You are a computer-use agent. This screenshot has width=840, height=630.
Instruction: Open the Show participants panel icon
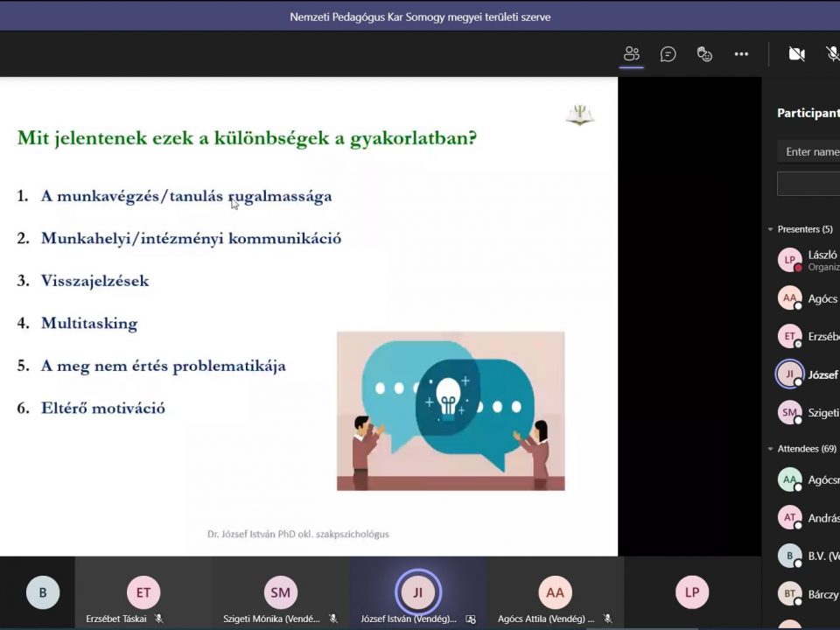point(632,54)
